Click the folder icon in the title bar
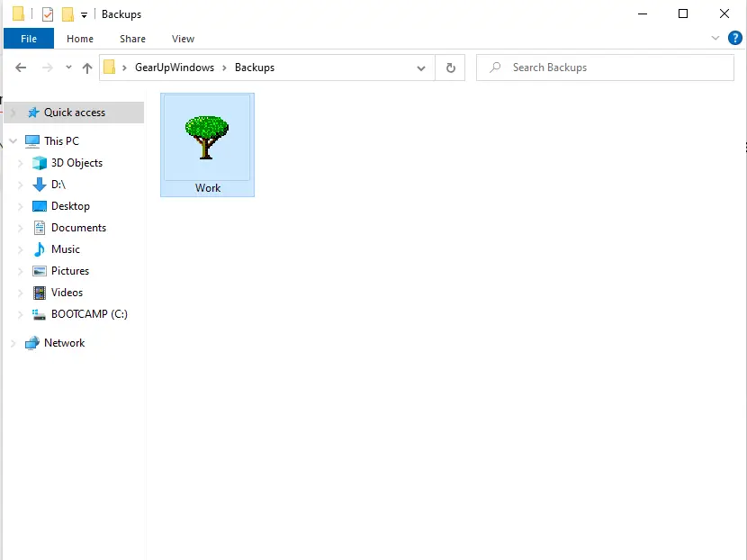Screen dimensions: 747x560 point(18,14)
